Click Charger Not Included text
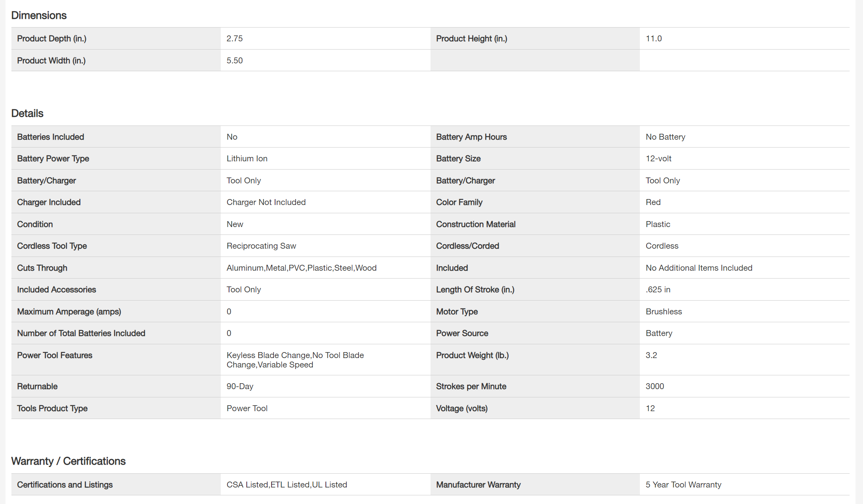 click(266, 202)
